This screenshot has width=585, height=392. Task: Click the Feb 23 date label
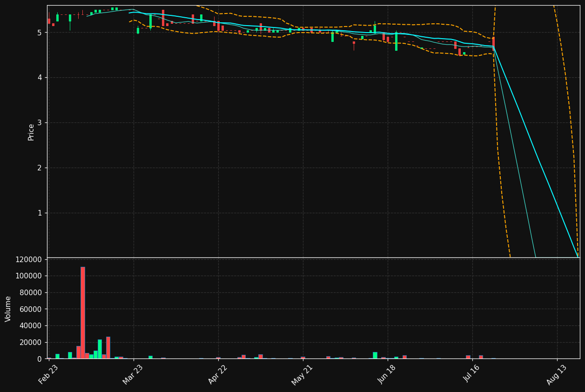48,374
